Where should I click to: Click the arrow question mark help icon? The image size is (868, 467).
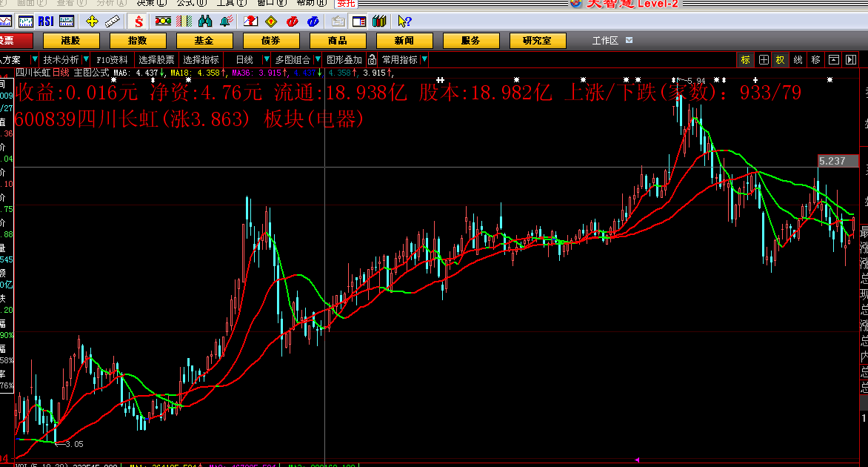tap(404, 21)
